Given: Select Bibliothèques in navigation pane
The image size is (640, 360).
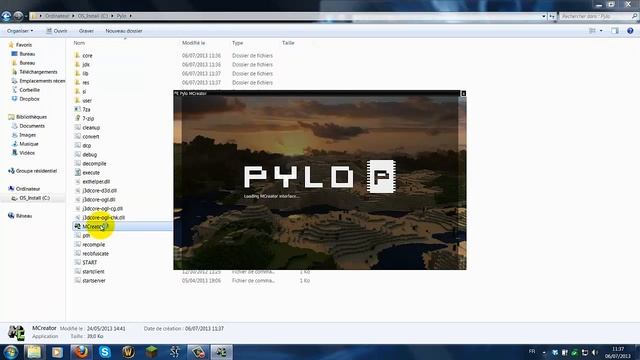Looking at the screenshot, I should click(31, 117).
